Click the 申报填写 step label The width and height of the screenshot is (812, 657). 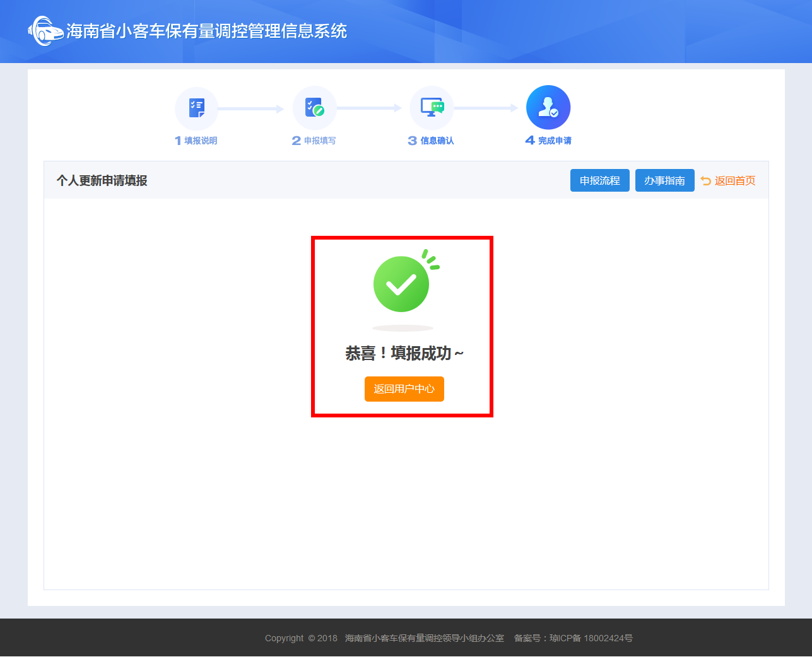click(320, 141)
